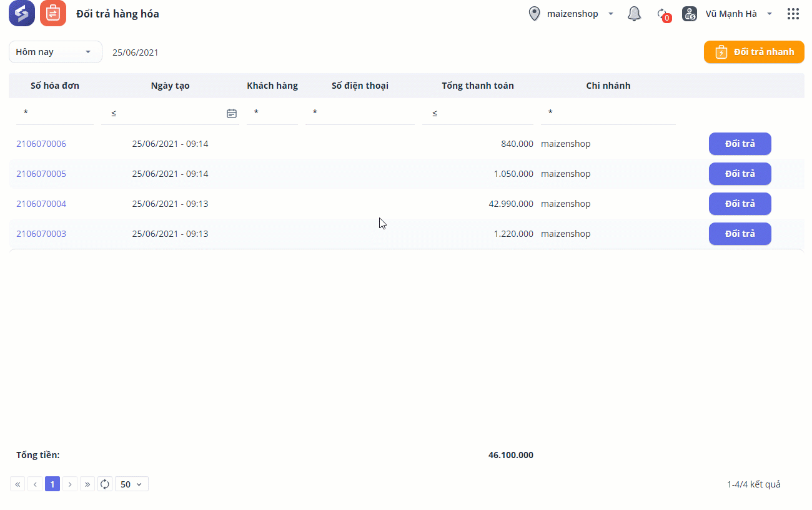Open the calendar picker in Ngày tạo filter
812x510 pixels.
tap(232, 113)
